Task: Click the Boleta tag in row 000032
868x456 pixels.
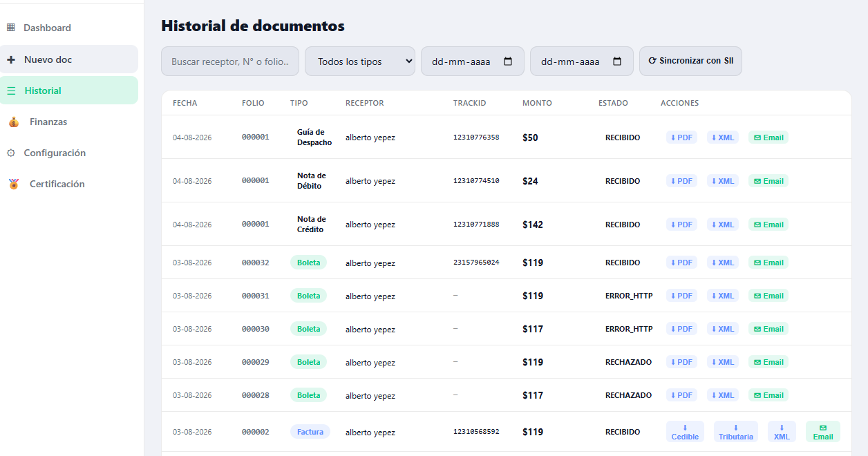Action: [x=308, y=263]
